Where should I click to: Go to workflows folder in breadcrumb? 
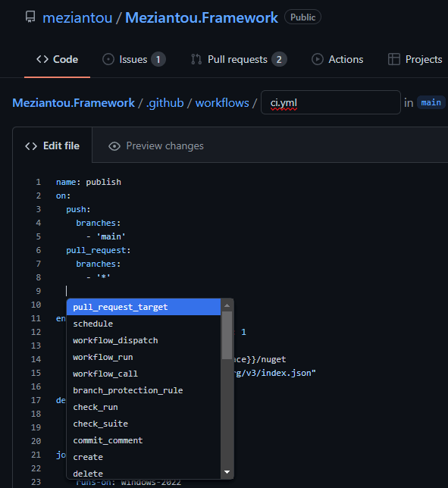click(222, 103)
